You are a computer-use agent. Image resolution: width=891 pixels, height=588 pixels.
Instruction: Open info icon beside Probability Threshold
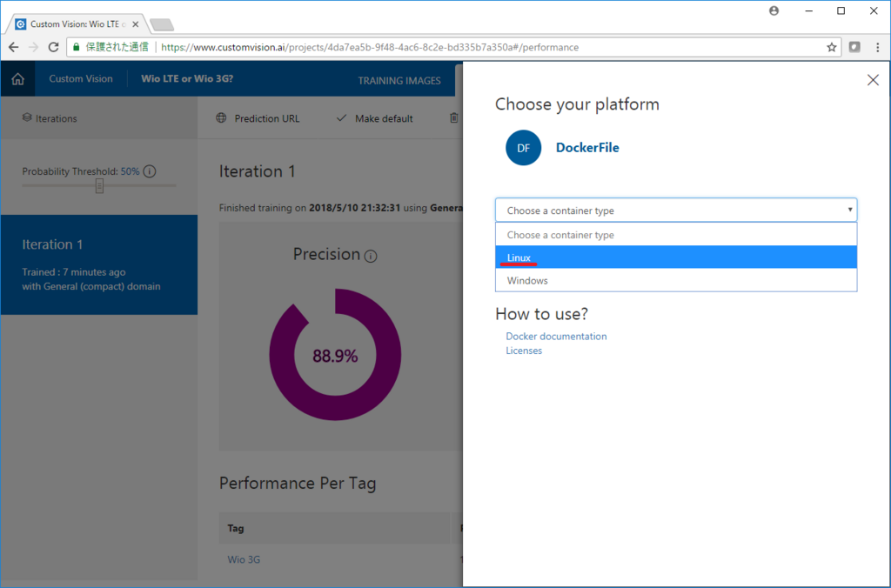150,171
